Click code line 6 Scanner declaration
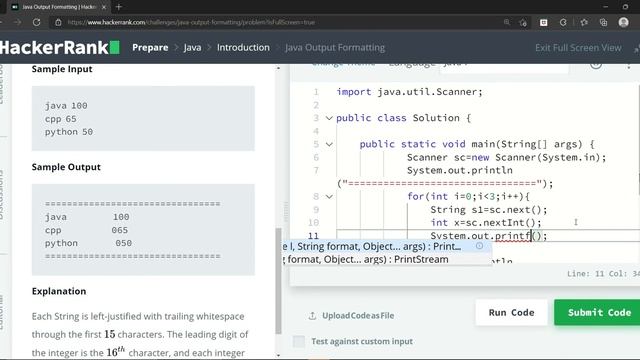 pyautogui.click(x=506, y=157)
